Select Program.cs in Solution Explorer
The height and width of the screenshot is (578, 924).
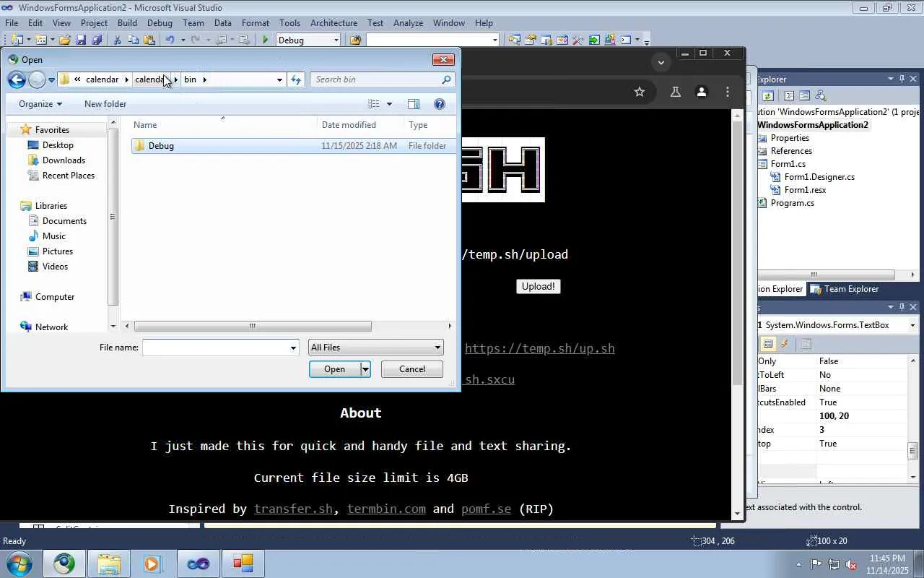792,203
